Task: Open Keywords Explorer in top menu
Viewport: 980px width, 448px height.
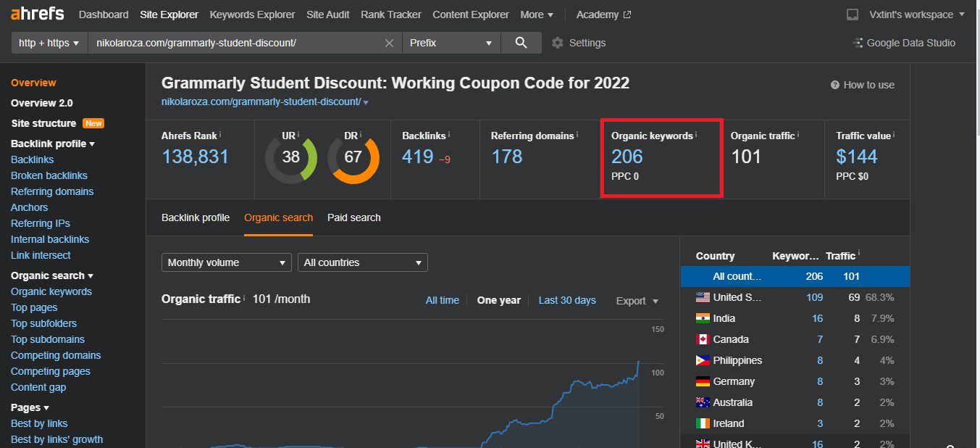Action: point(252,14)
